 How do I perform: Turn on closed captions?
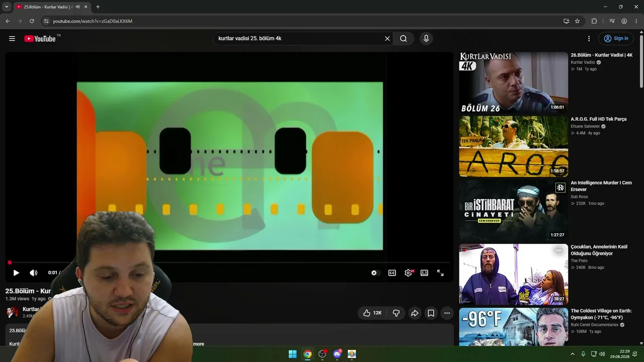[392, 273]
